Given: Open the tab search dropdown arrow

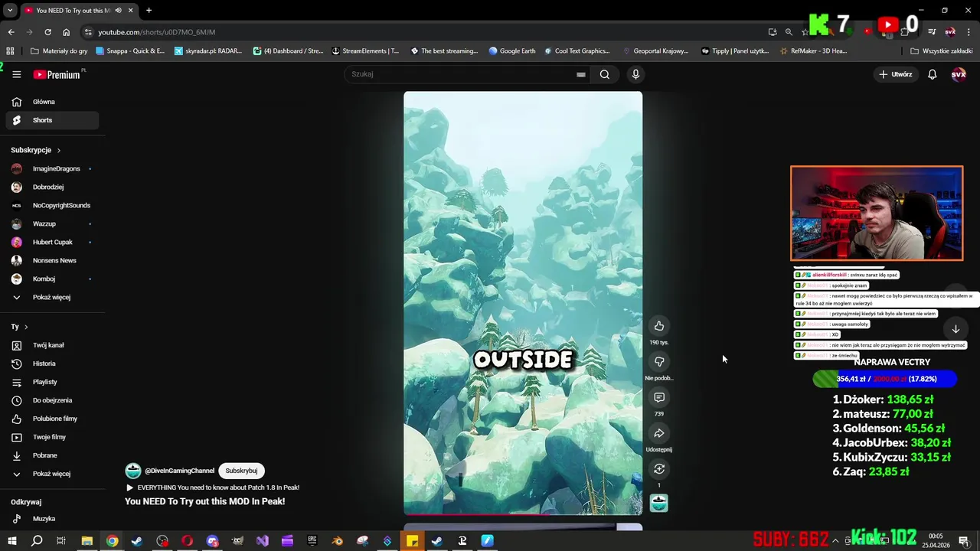Looking at the screenshot, I should [10, 11].
